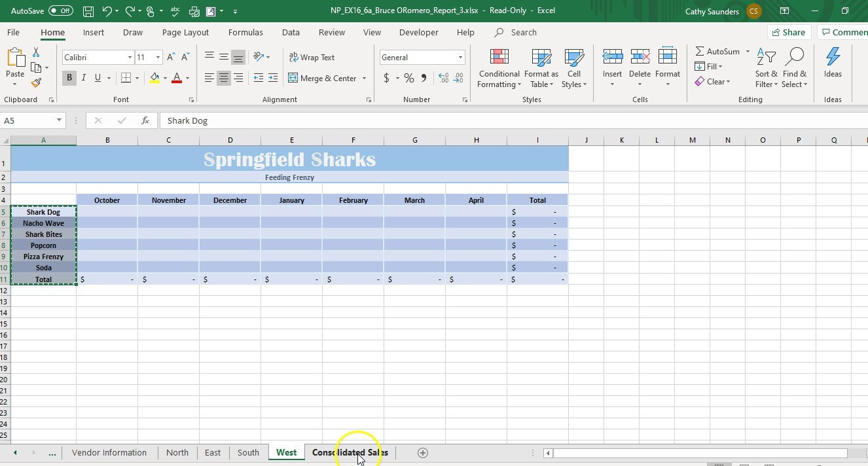Click the Cut scissors icon
868x466 pixels.
(36, 52)
